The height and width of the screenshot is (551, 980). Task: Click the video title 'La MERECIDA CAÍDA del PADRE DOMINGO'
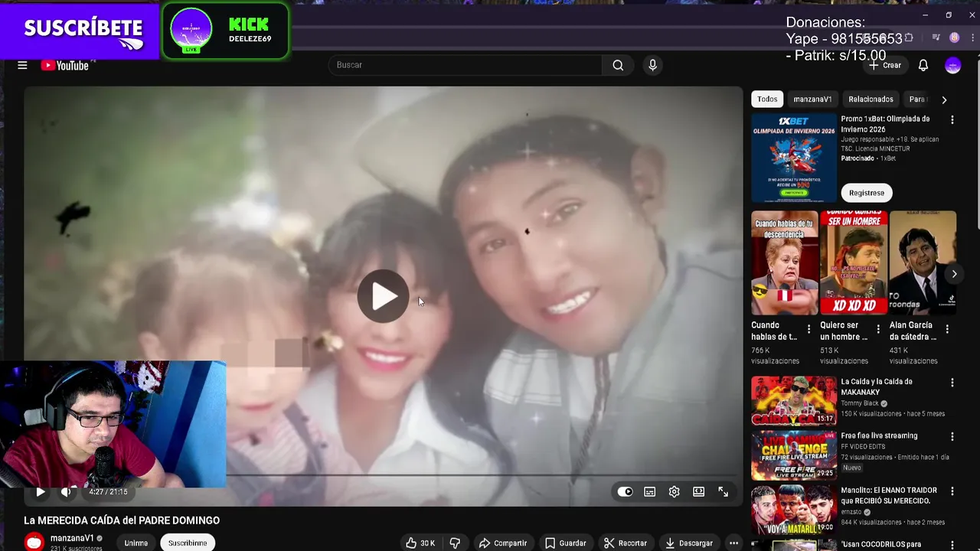tap(122, 520)
